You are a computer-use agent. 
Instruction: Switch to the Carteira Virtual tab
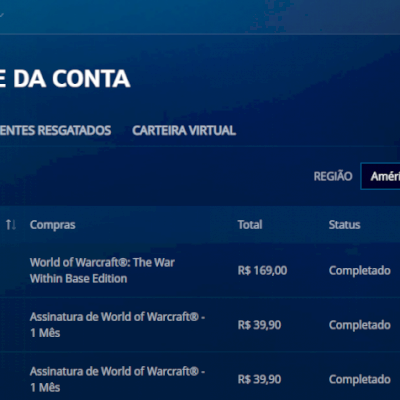click(184, 130)
